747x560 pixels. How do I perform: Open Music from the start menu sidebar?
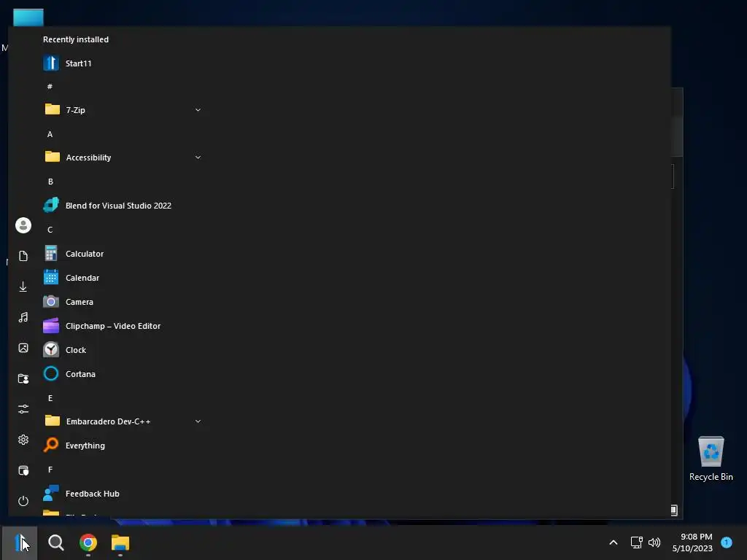(23, 317)
